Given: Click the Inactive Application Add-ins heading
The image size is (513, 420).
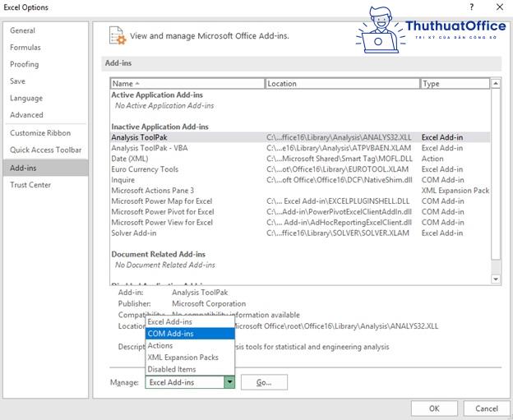Looking at the screenshot, I should click(159, 127).
